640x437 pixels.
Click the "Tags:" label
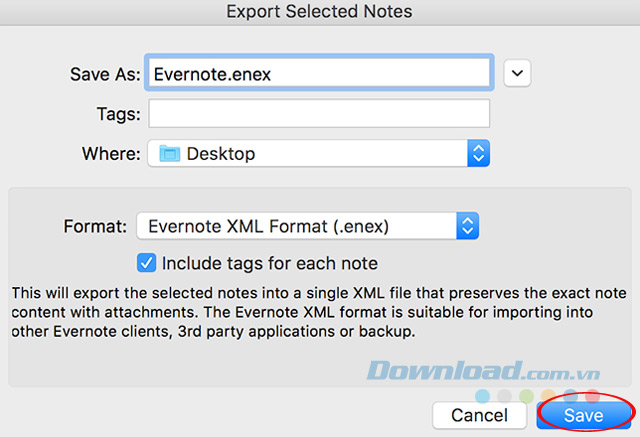(119, 114)
